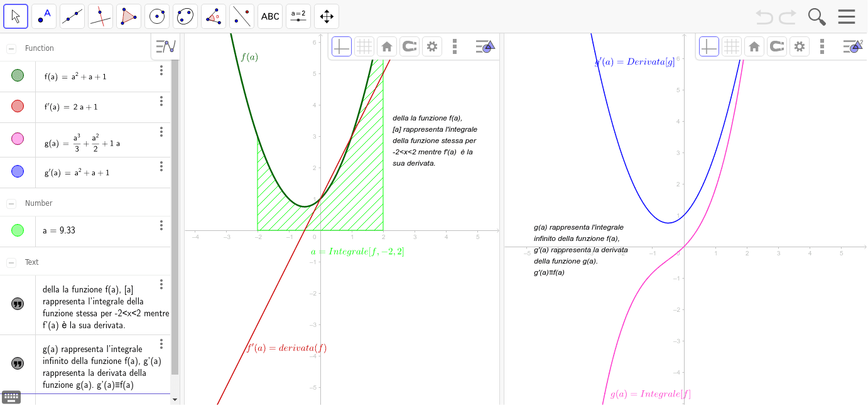
Task: Select the Move arrow tool
Action: point(16,16)
